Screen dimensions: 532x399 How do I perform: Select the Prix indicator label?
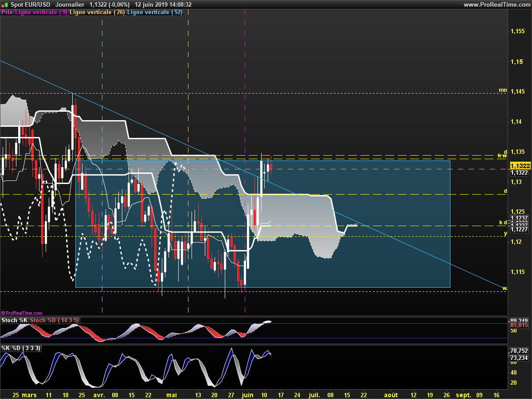[x=7, y=12]
